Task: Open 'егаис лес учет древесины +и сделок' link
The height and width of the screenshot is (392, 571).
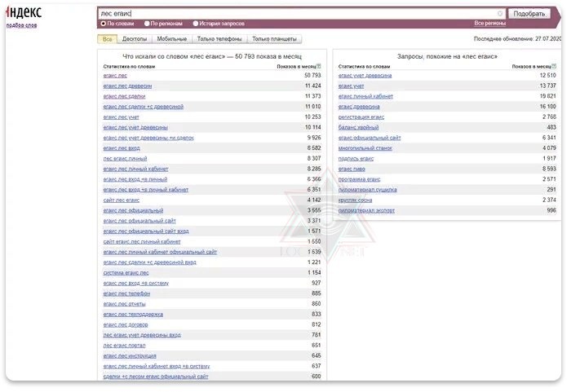Action: [x=148, y=138]
